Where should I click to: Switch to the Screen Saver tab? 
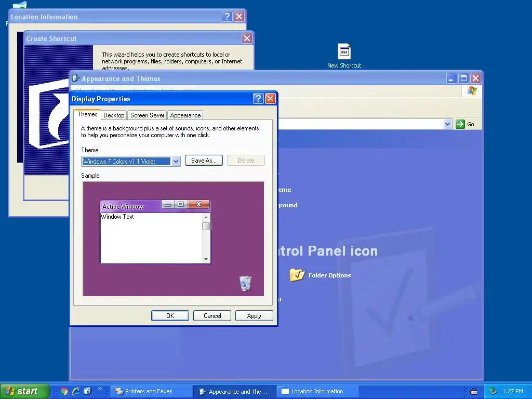pyautogui.click(x=147, y=115)
